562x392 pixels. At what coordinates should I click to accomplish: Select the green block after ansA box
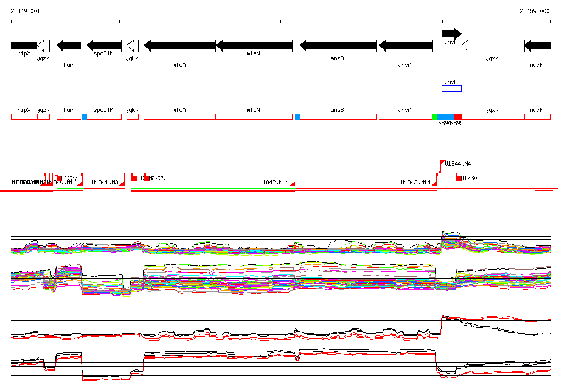(x=435, y=116)
